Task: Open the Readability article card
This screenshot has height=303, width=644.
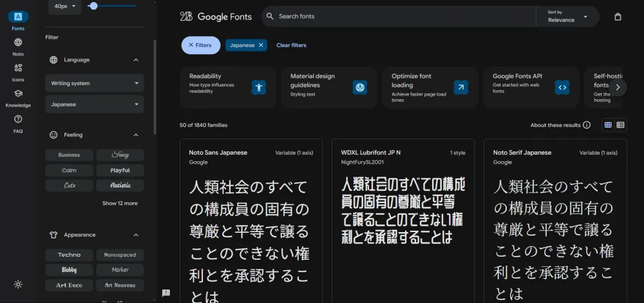Action: click(x=227, y=88)
